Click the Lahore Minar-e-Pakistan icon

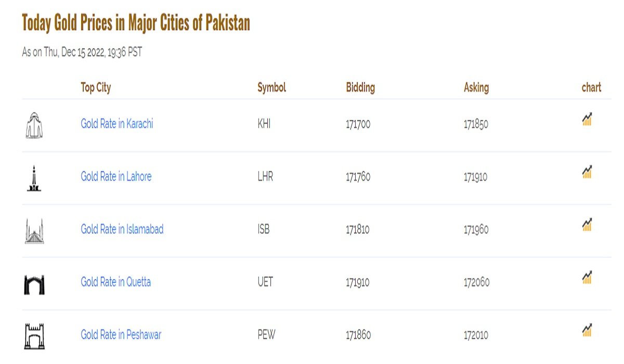tap(34, 178)
